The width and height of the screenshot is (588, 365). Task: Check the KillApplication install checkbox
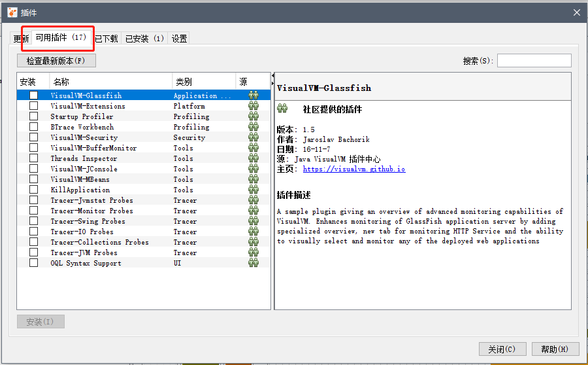point(34,190)
